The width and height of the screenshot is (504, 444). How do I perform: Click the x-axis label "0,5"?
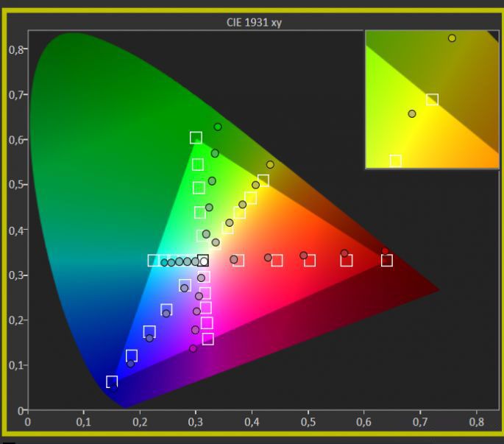[x=308, y=422]
